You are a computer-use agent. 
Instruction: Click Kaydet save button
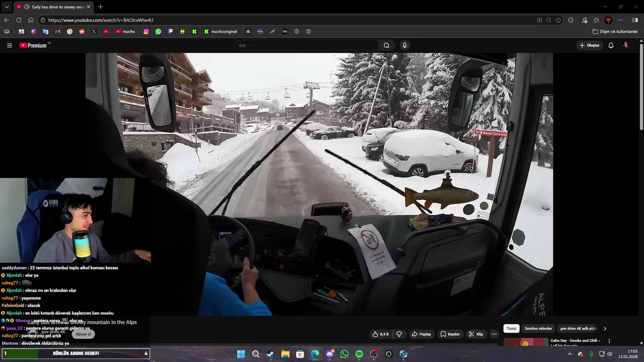(x=450, y=334)
